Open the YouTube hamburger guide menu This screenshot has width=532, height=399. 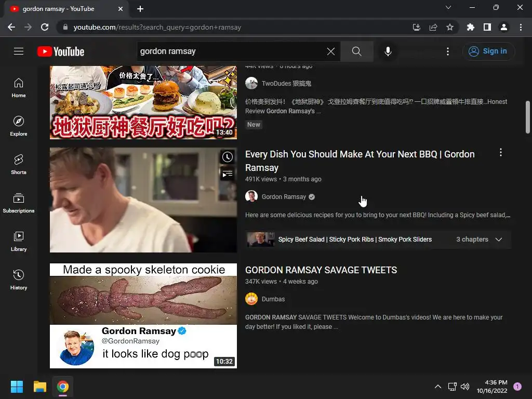pos(19,51)
